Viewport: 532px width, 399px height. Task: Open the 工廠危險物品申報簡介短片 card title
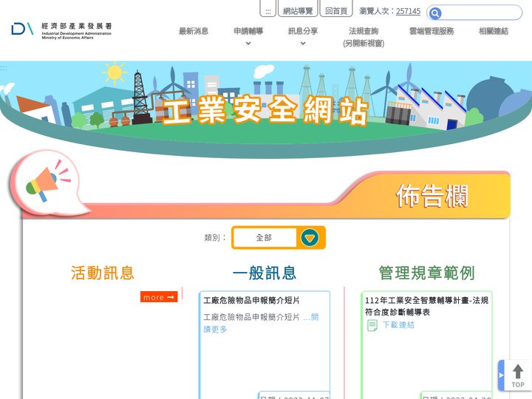[251, 300]
